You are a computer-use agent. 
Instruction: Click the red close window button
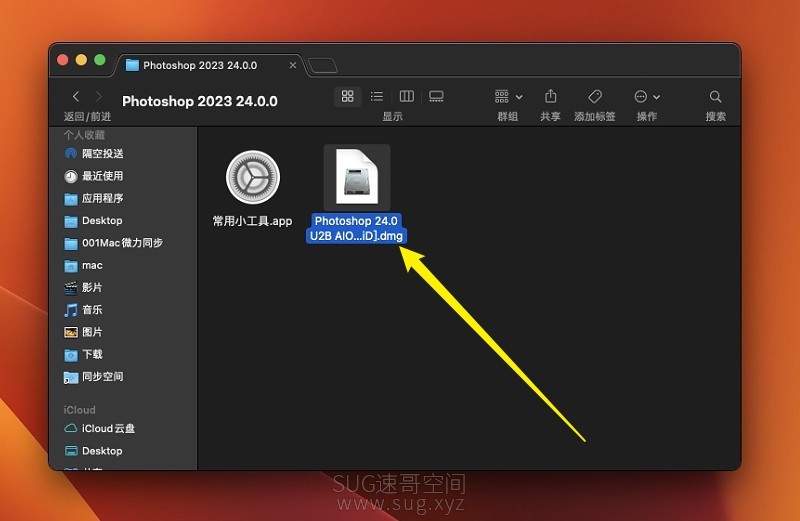pos(63,60)
